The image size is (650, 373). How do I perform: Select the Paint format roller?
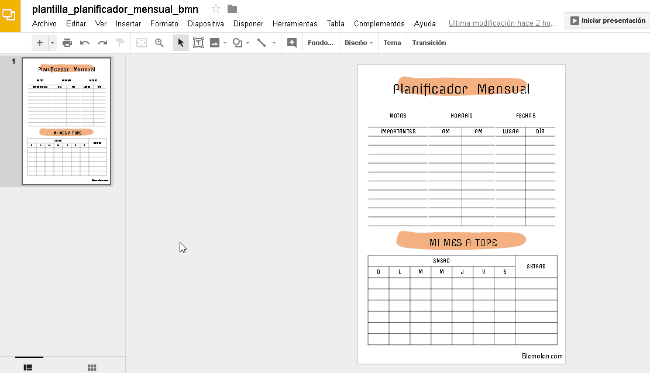120,43
